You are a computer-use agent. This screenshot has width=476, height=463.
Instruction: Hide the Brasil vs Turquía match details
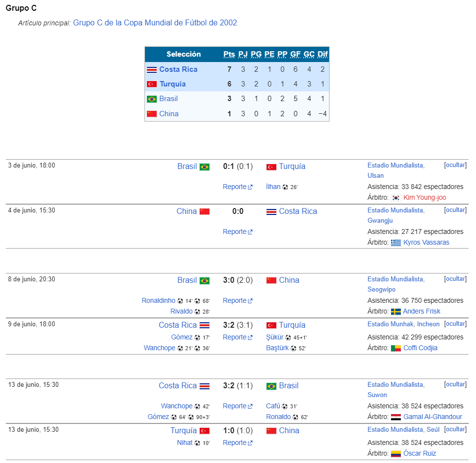(455, 165)
